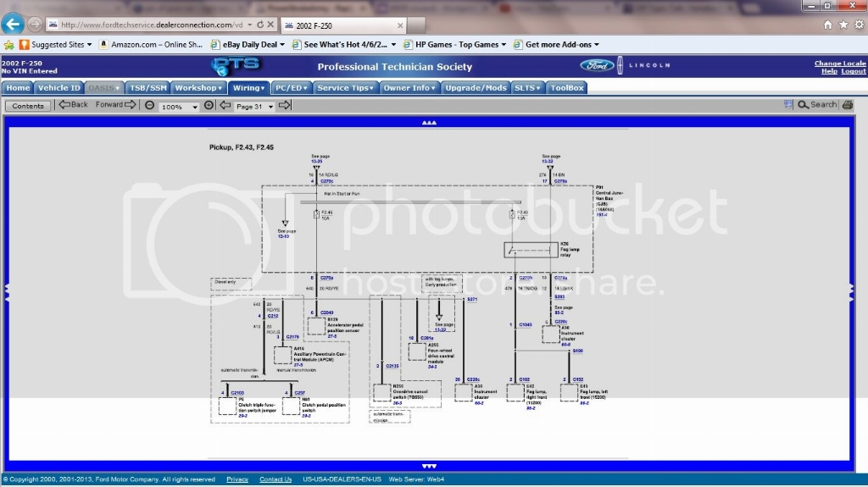Click the viewer Back button
This screenshot has width=868, height=487.
pos(74,104)
